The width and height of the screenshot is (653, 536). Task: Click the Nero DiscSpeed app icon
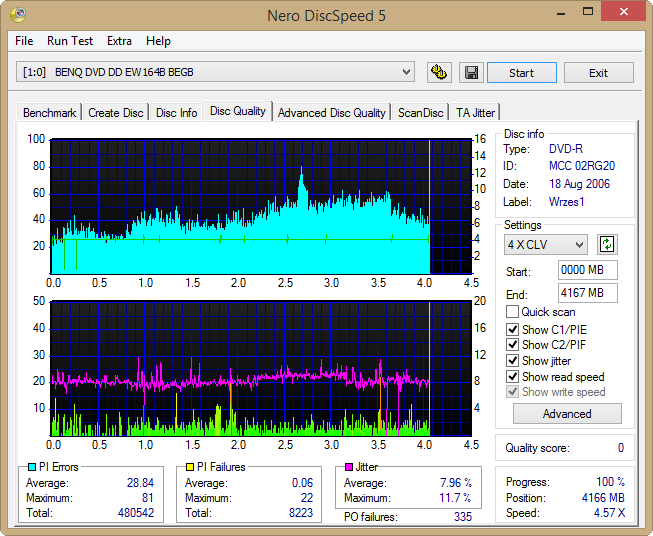point(18,15)
